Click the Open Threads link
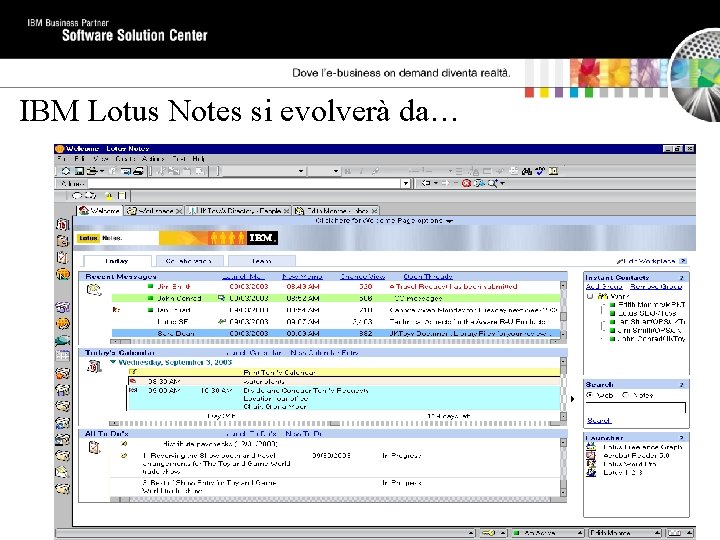Viewport: 720px width, 540px height. [x=428, y=276]
